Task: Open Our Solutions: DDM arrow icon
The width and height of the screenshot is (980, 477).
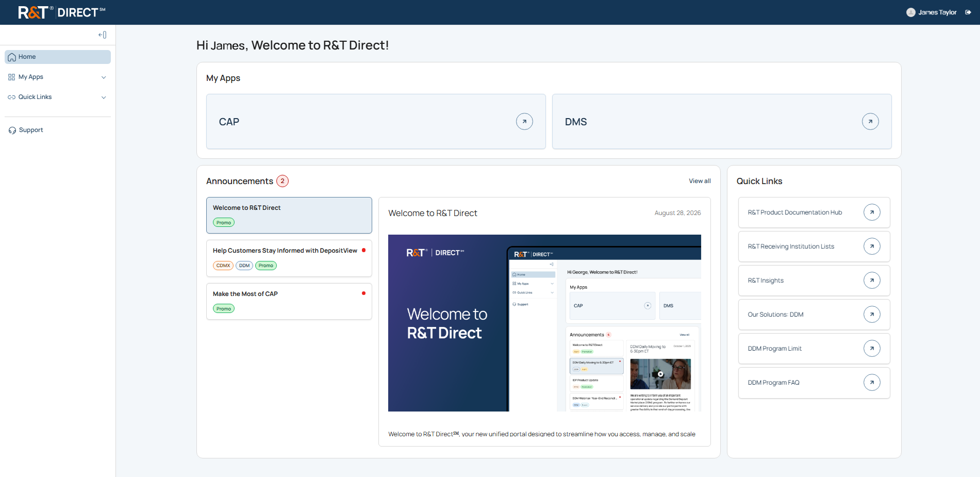Action: point(872,315)
